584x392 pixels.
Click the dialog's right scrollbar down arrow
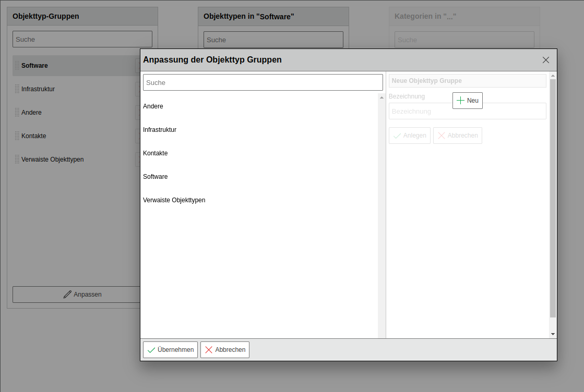pos(553,334)
